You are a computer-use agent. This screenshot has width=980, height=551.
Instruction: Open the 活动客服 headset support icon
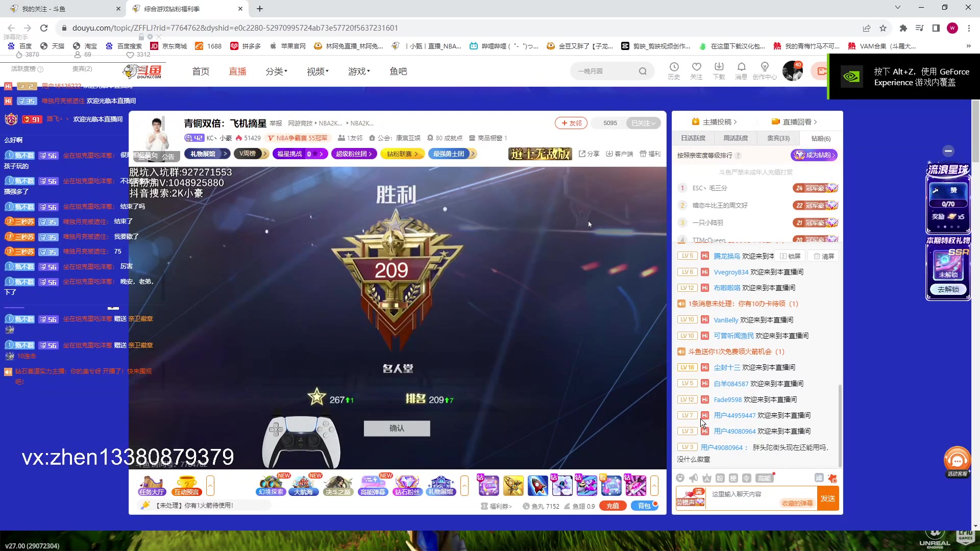(957, 462)
